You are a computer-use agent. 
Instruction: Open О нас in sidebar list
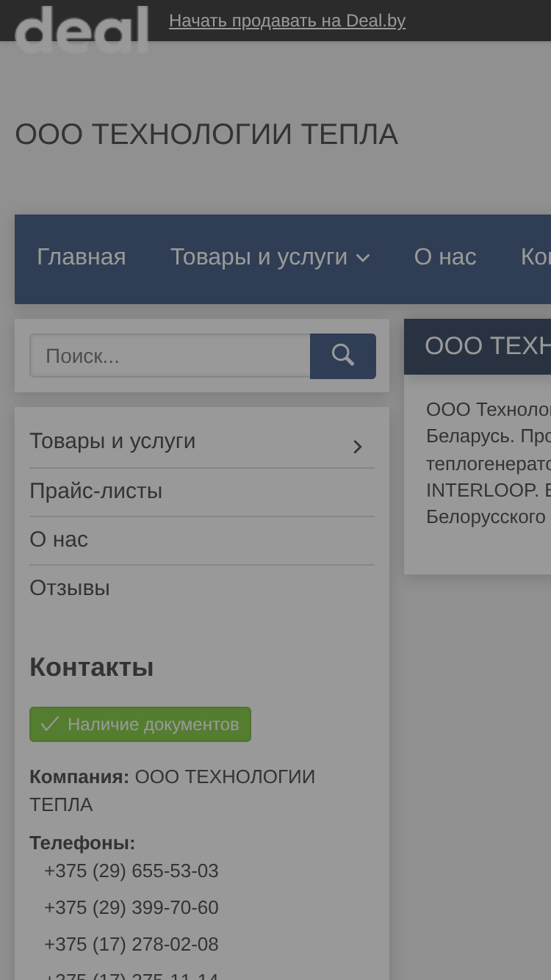[x=59, y=539]
